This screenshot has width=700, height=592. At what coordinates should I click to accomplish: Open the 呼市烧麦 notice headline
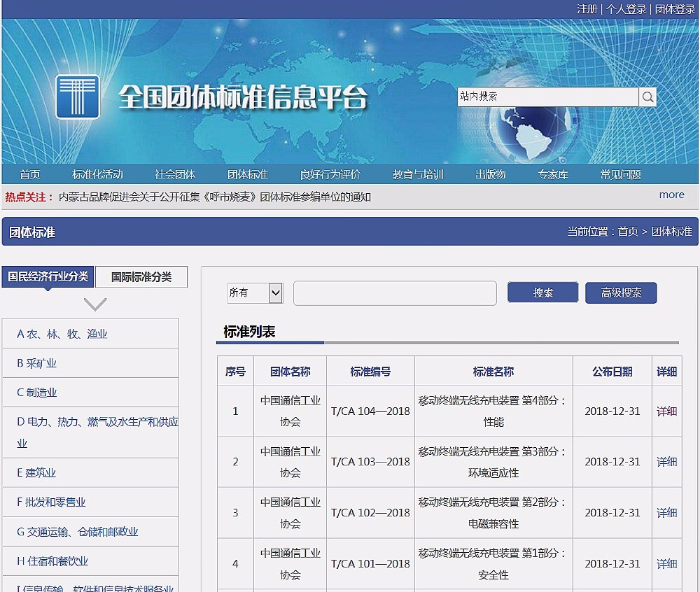(x=215, y=197)
